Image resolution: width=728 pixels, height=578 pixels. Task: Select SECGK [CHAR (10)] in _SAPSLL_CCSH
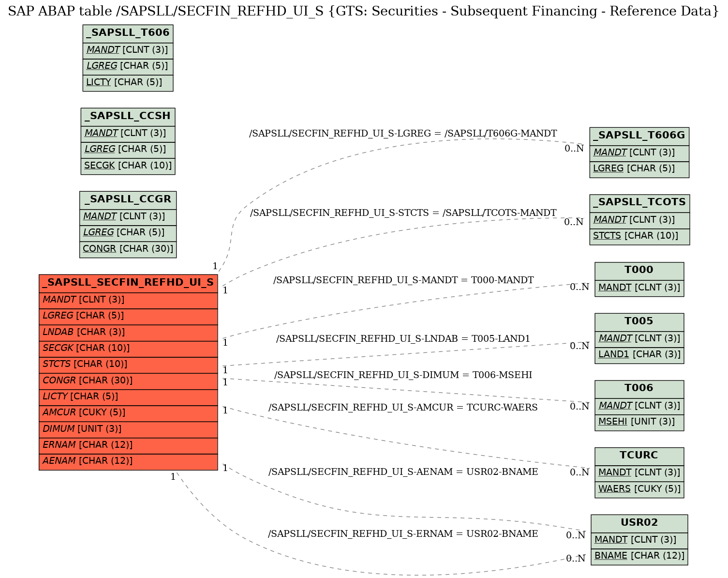point(128,166)
